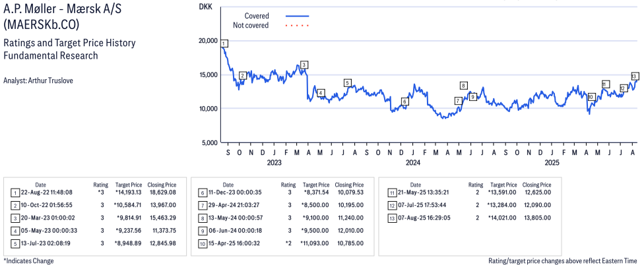Click the date 15-Apr-25 16:00:32
Screen dimensions: 644x265
click(234, 243)
